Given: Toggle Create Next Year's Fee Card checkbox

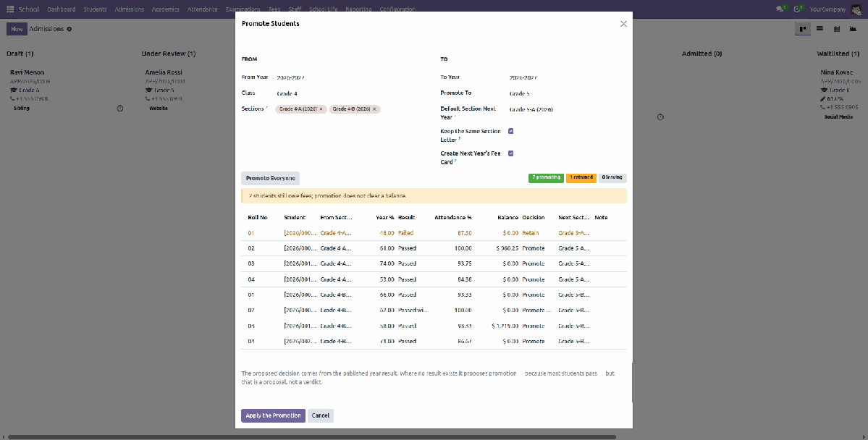Looking at the screenshot, I should coord(511,153).
